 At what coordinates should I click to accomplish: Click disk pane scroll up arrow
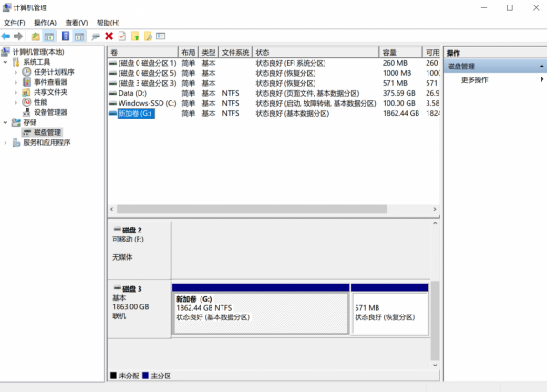coord(435,223)
